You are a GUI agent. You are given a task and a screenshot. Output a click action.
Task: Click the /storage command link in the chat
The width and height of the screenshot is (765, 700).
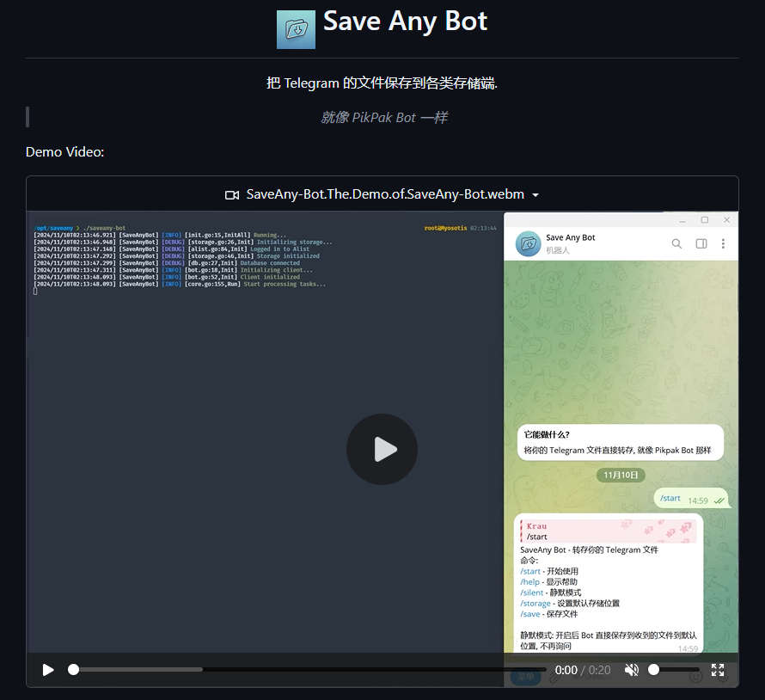click(x=535, y=604)
